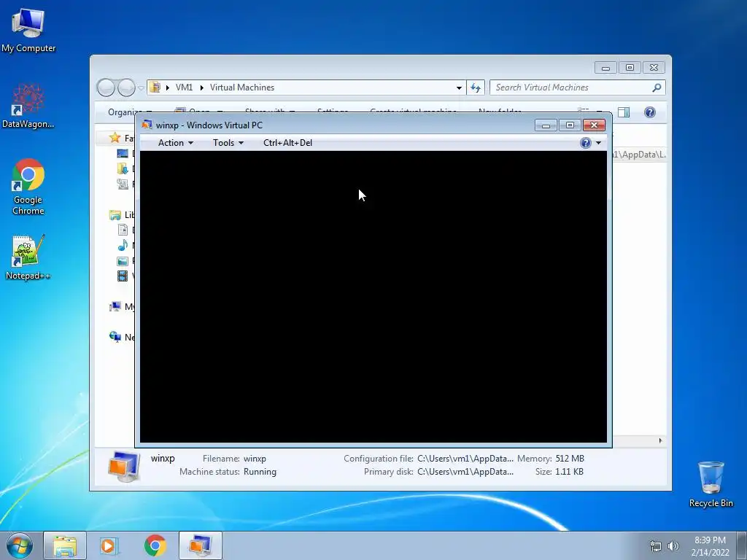
Task: Select the Documents library in the navigation pane
Action: (125, 230)
